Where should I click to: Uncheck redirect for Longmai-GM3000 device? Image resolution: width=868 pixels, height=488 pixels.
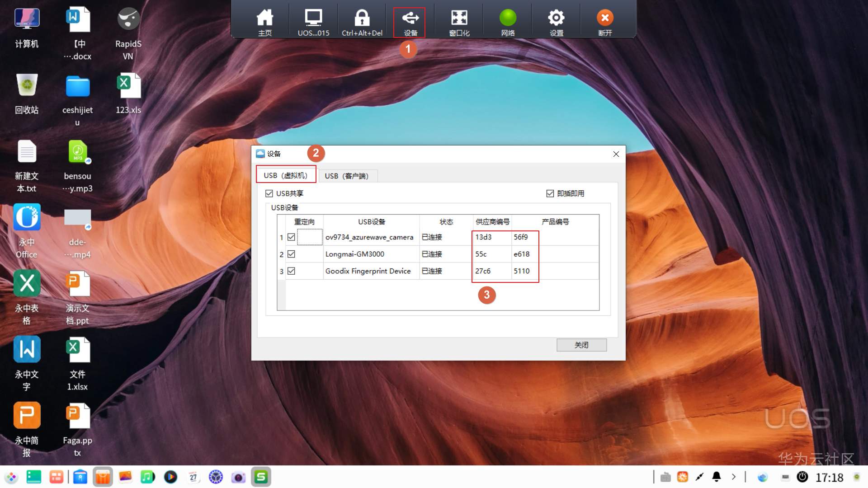292,254
